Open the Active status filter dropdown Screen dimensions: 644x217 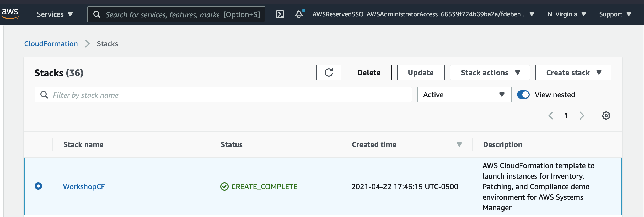pyautogui.click(x=464, y=95)
